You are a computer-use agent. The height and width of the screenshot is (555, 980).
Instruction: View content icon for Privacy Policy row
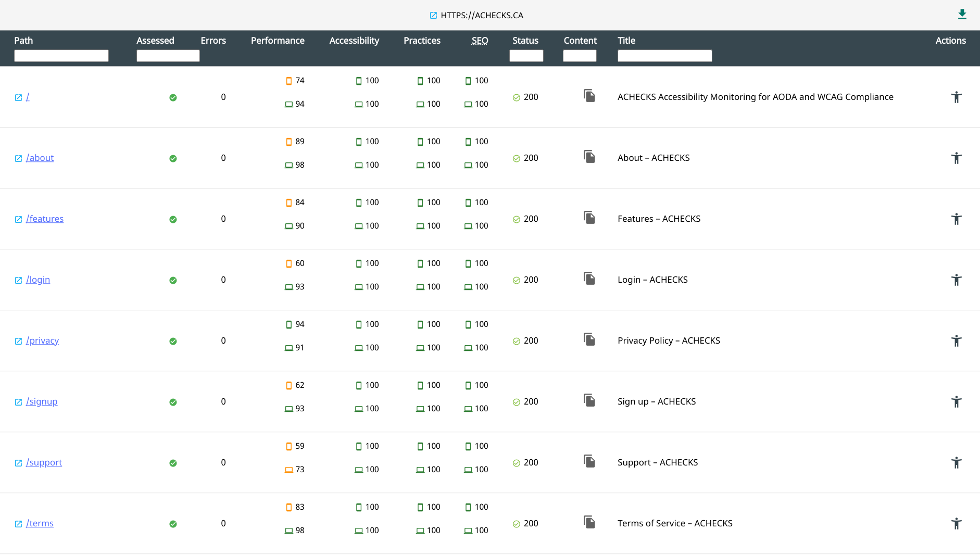(589, 339)
